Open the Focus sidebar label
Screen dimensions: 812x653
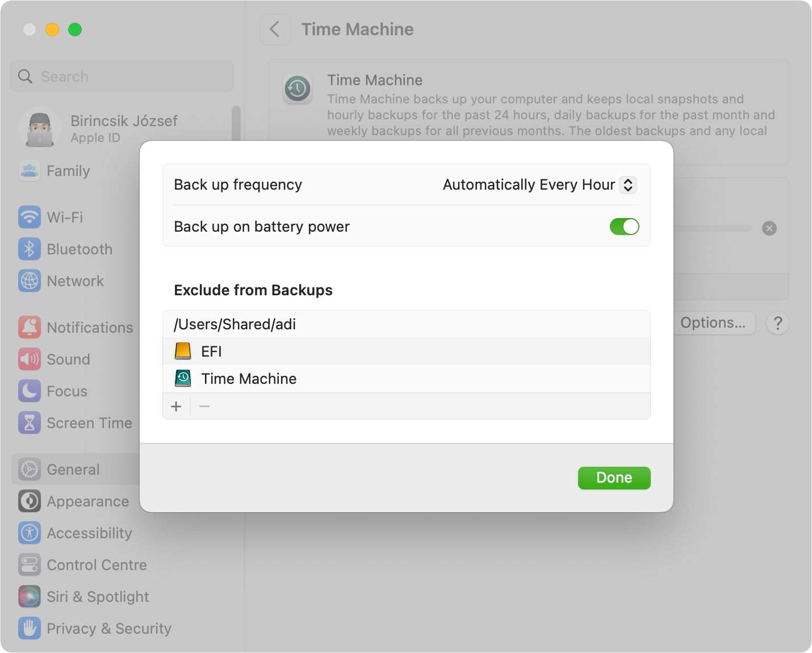tap(67, 391)
